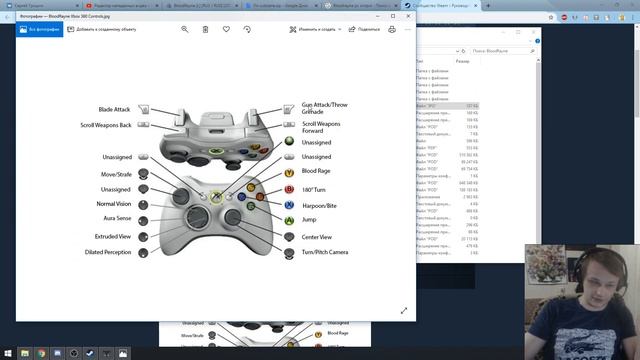Open the three-dots more menu in Photos
This screenshot has width=640, height=360.
coord(408,29)
